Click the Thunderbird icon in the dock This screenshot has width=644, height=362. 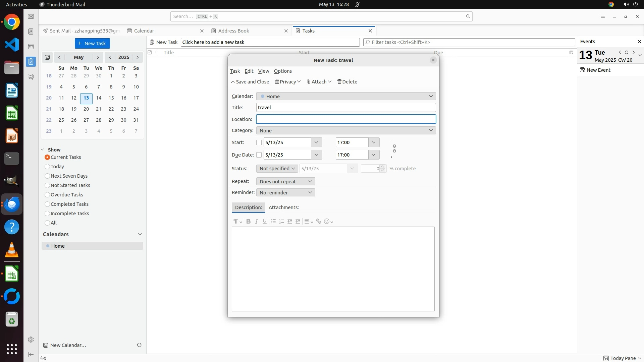coord(12,204)
